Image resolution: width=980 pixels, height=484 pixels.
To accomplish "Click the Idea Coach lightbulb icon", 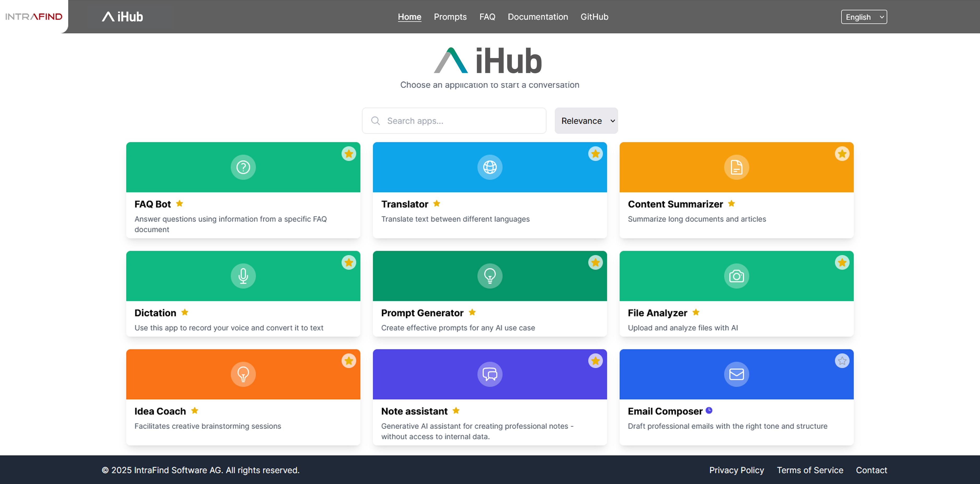I will pos(243,374).
